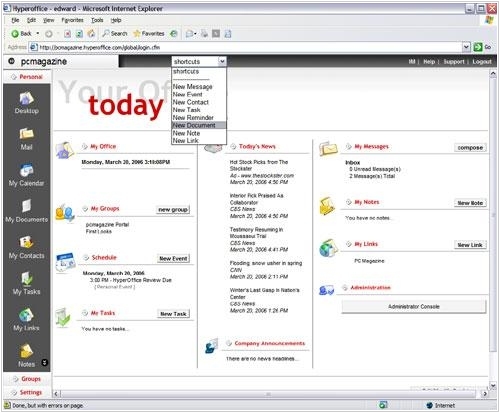Screen dimensions: 499x412
Task: Open the Desktop icon in sidebar
Action: [x=26, y=99]
